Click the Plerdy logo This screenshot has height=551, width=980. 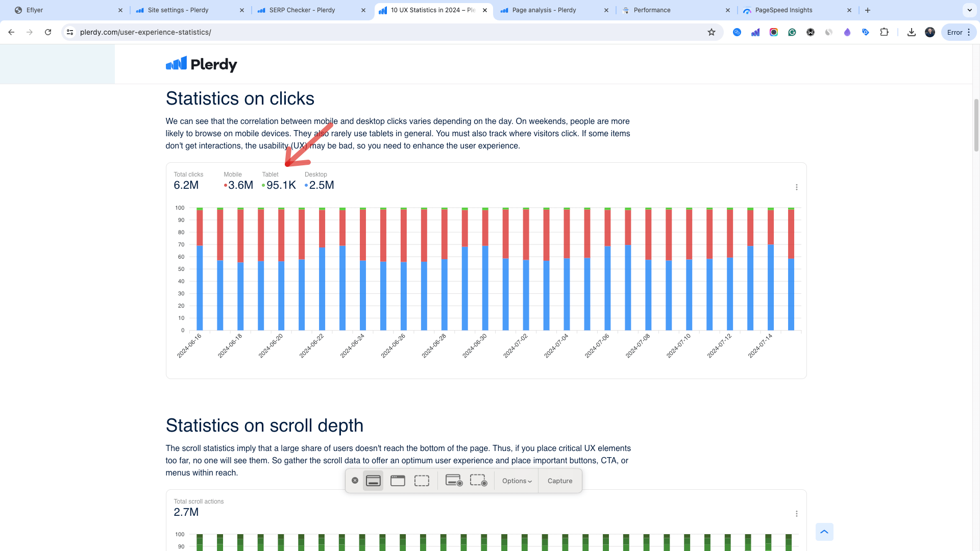201,64
